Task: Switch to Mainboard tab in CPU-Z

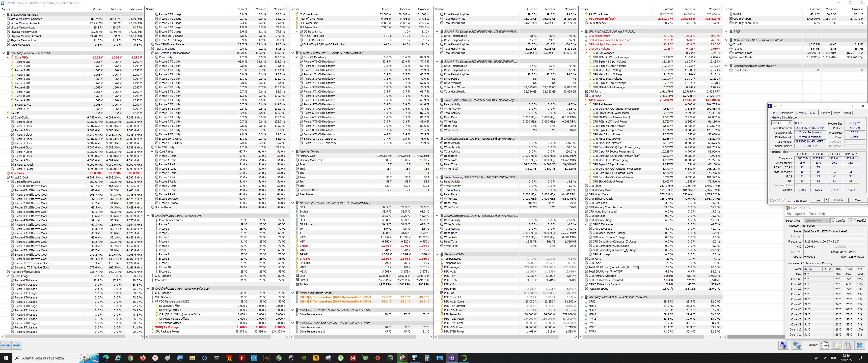Action: (x=787, y=113)
